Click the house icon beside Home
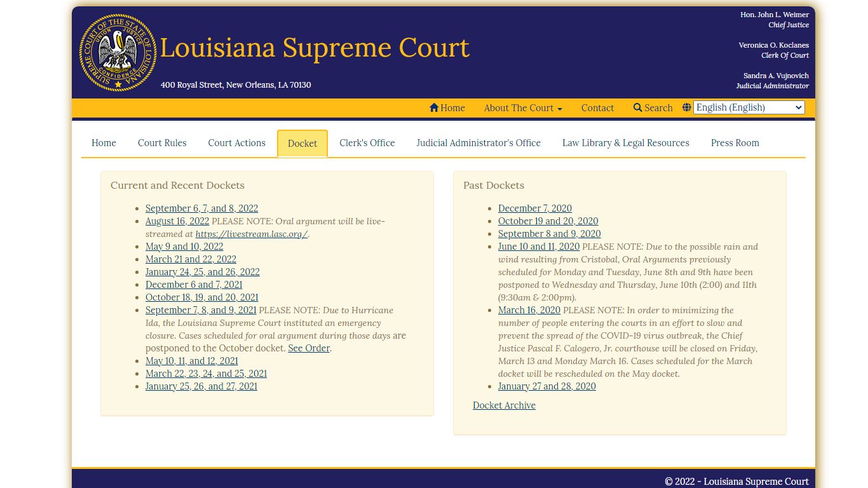The image size is (868, 488). click(434, 108)
